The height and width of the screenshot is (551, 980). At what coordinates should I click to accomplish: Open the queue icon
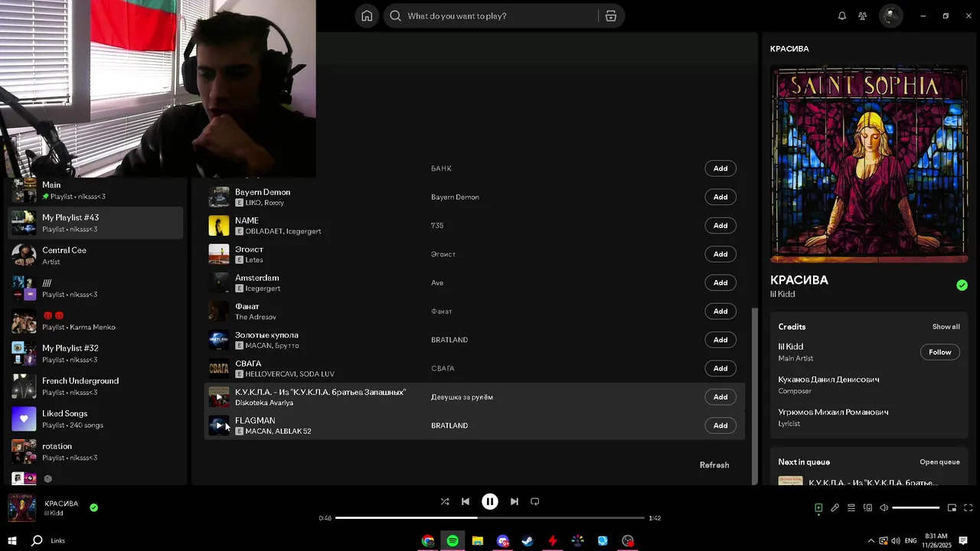[x=851, y=507]
